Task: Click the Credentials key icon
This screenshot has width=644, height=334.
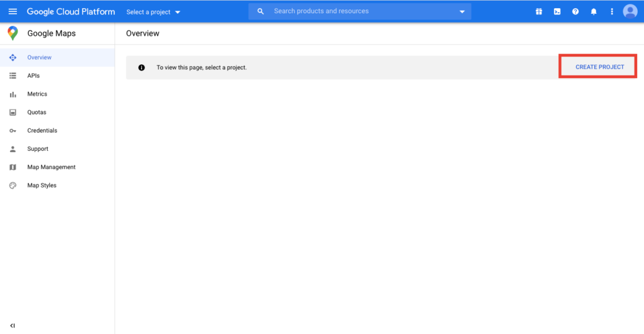Action: pos(13,131)
